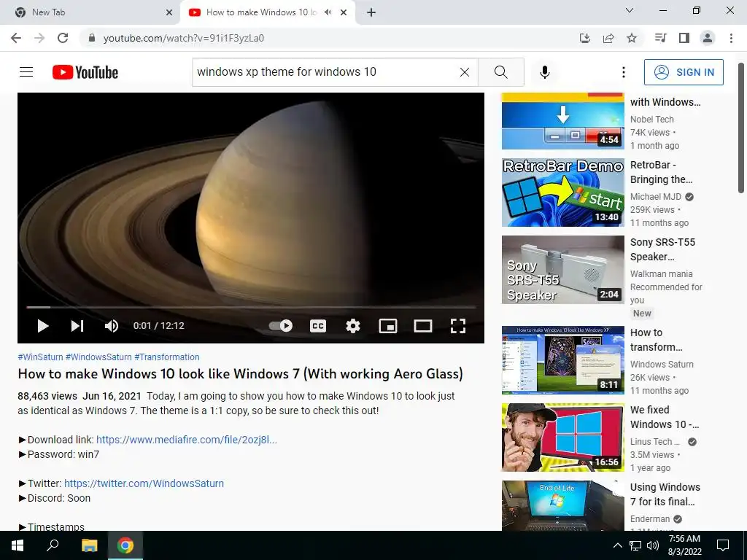Open network tray icon
The height and width of the screenshot is (560, 747).
coord(635,545)
